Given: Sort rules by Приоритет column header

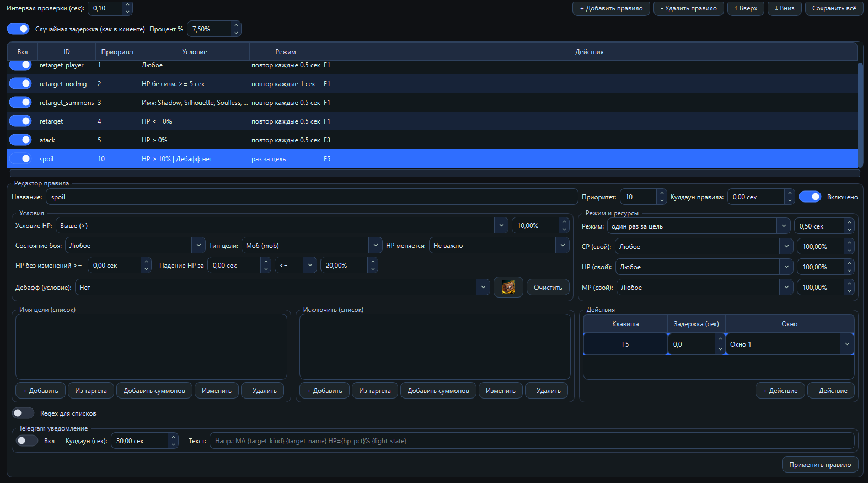Looking at the screenshot, I should pyautogui.click(x=117, y=52).
